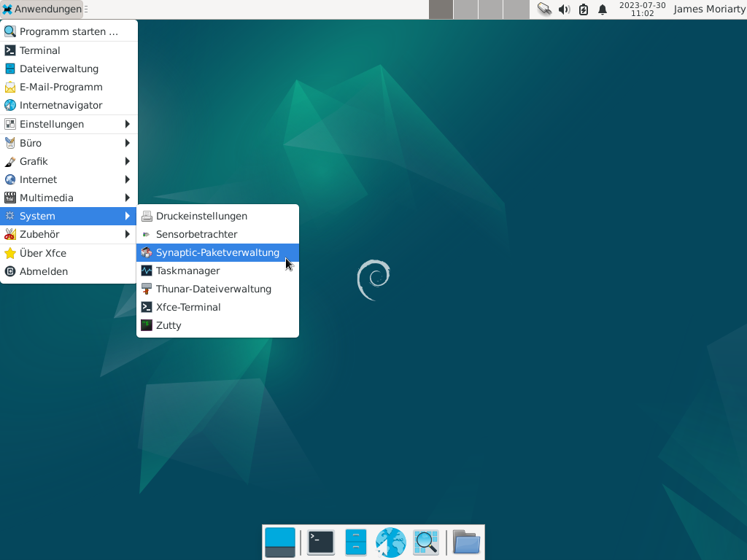747x560 pixels.
Task: Switch to the third workspace
Action: [490, 9]
